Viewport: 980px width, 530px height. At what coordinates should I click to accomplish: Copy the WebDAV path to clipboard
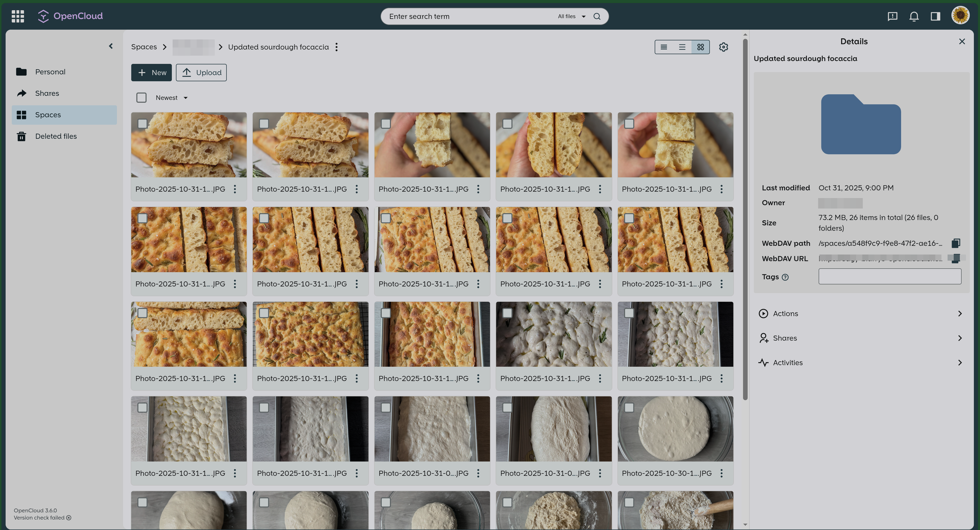[956, 243]
